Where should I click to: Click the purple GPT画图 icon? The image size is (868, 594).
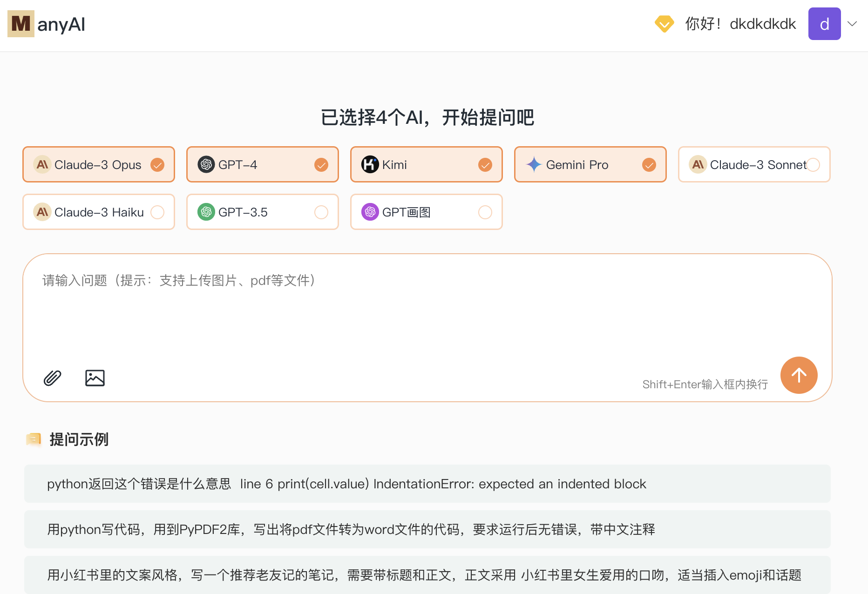[370, 212]
